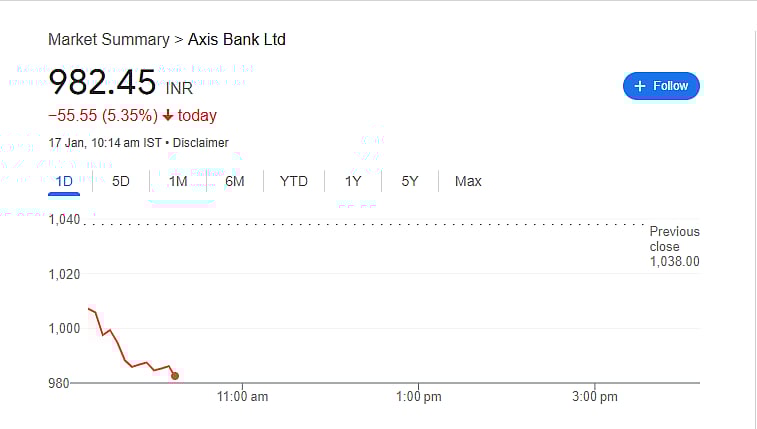Click the Follow button

661,86
